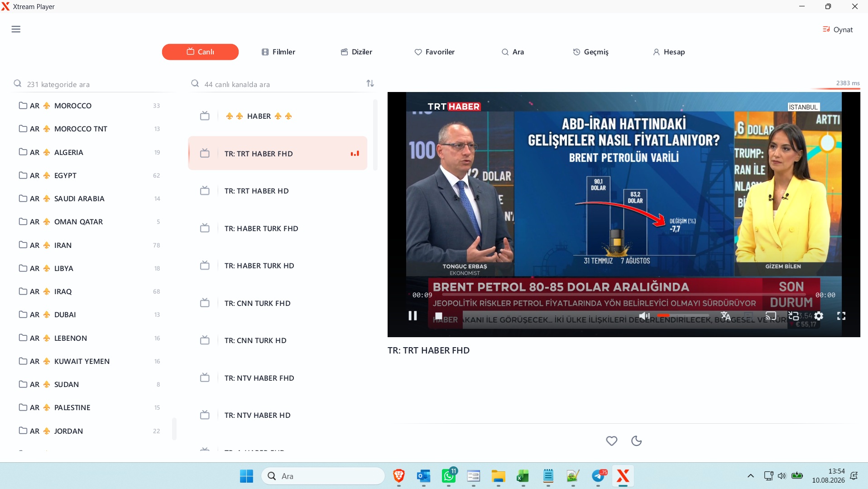Open the player icon between cast and settings

[x=794, y=316]
